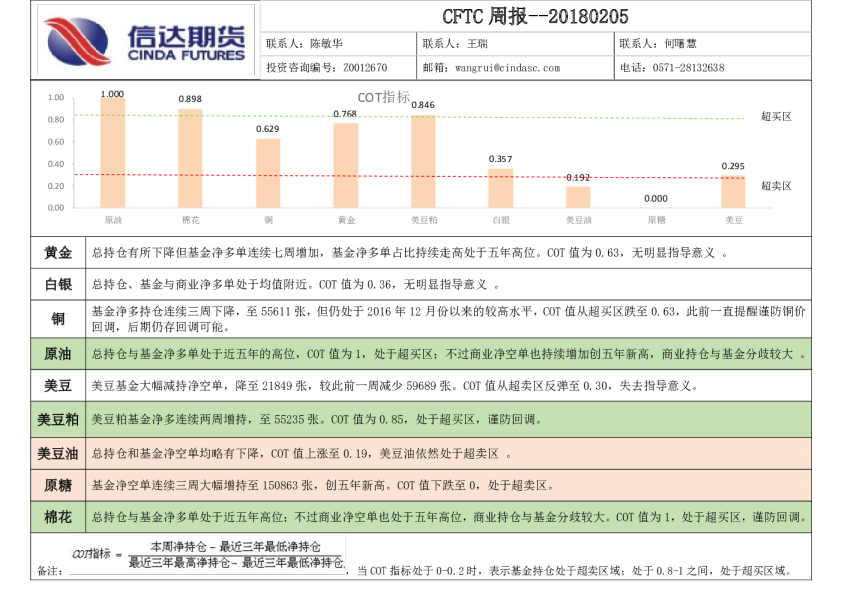The height and width of the screenshot is (595, 842).
Task: Select the 原糖 row header in the table
Action: (x=58, y=485)
